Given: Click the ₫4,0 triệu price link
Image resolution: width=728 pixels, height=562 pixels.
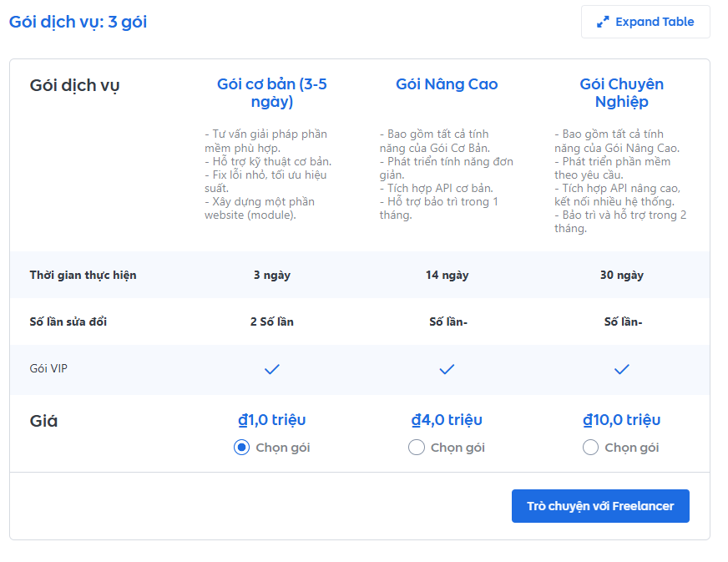Looking at the screenshot, I should pos(447,420).
